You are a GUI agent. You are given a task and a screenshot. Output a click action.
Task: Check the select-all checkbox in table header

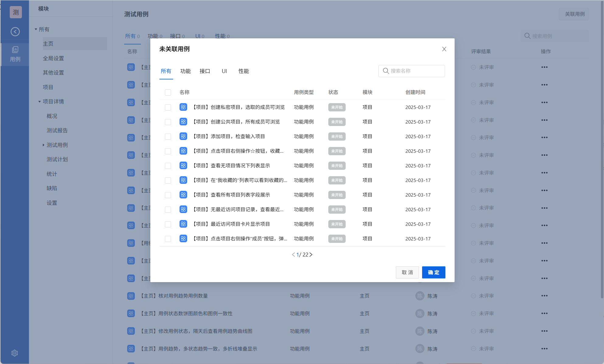click(168, 93)
